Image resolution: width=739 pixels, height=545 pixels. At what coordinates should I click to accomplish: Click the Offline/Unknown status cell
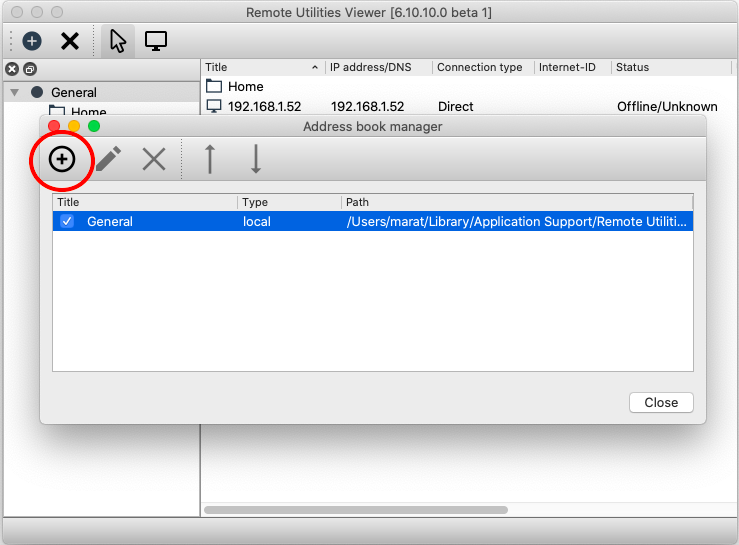click(667, 107)
